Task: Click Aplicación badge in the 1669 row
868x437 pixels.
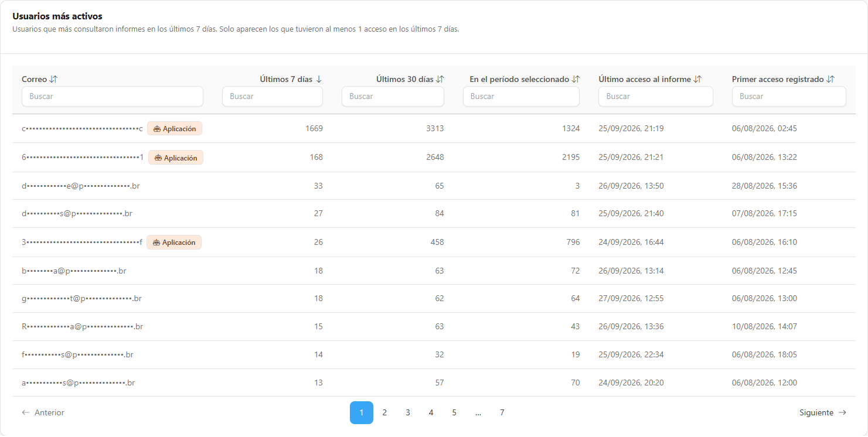Action: point(175,128)
